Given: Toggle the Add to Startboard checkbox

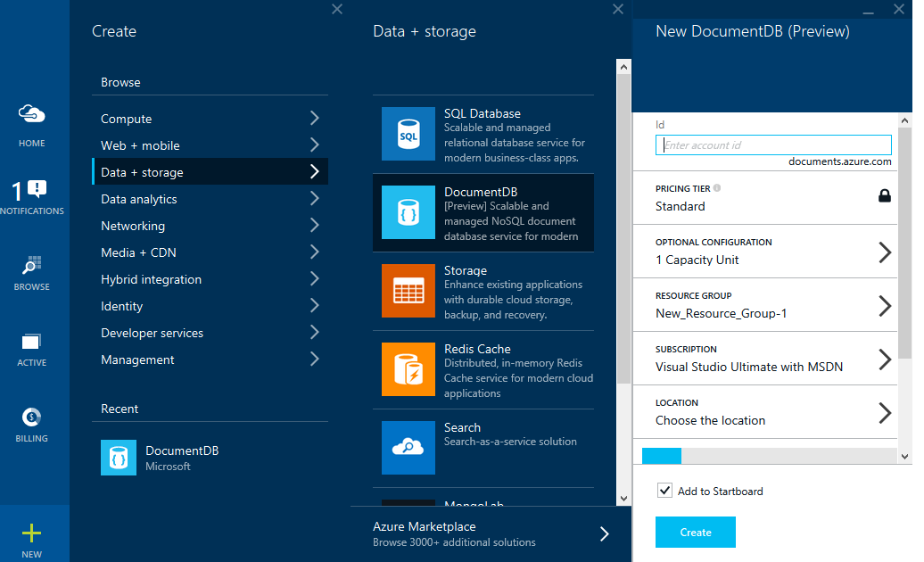Looking at the screenshot, I should [664, 490].
